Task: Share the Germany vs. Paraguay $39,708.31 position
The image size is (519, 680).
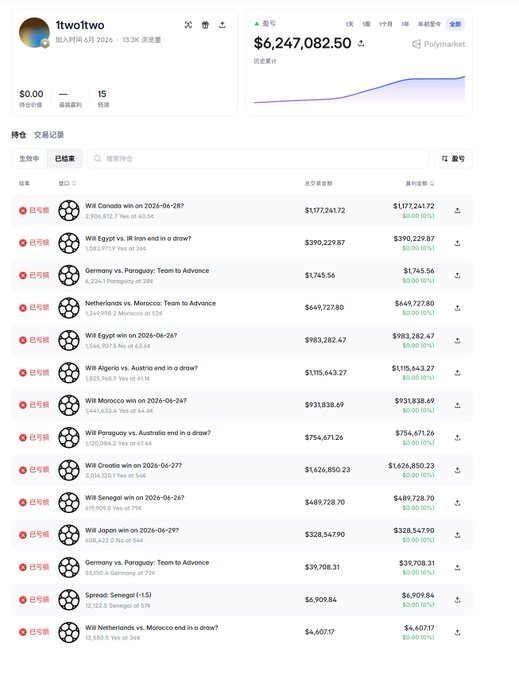Action: [x=457, y=567]
